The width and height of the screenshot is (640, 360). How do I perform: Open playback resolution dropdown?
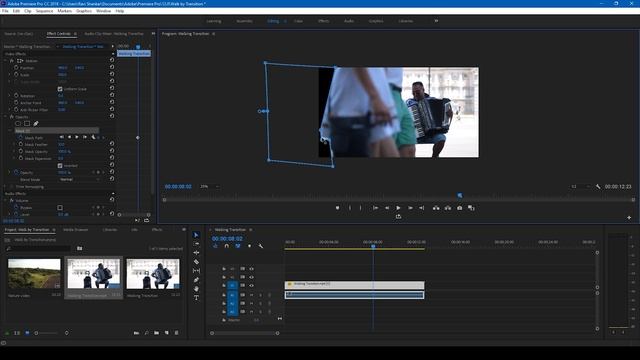pyautogui.click(x=580, y=187)
